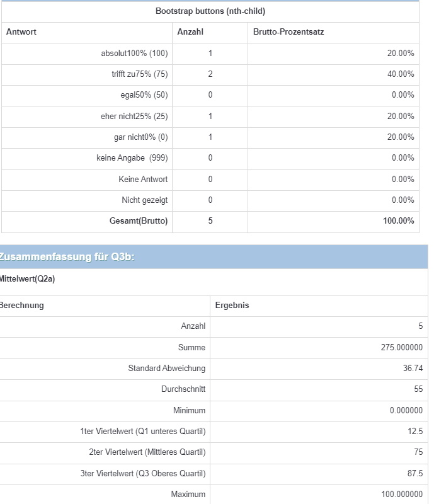The width and height of the screenshot is (434, 504).
Task: Select the 'egal50% (50)' answer label
Action: point(144,95)
